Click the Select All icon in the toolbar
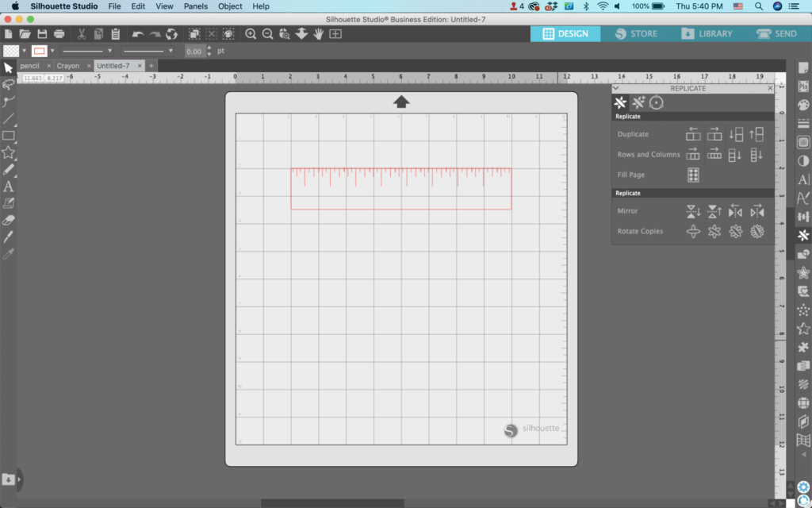Image resolution: width=812 pixels, height=508 pixels. tap(194, 34)
